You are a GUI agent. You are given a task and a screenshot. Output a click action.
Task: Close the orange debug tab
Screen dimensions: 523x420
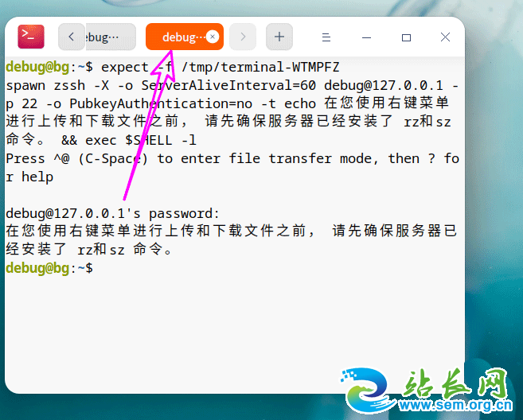[x=213, y=37]
